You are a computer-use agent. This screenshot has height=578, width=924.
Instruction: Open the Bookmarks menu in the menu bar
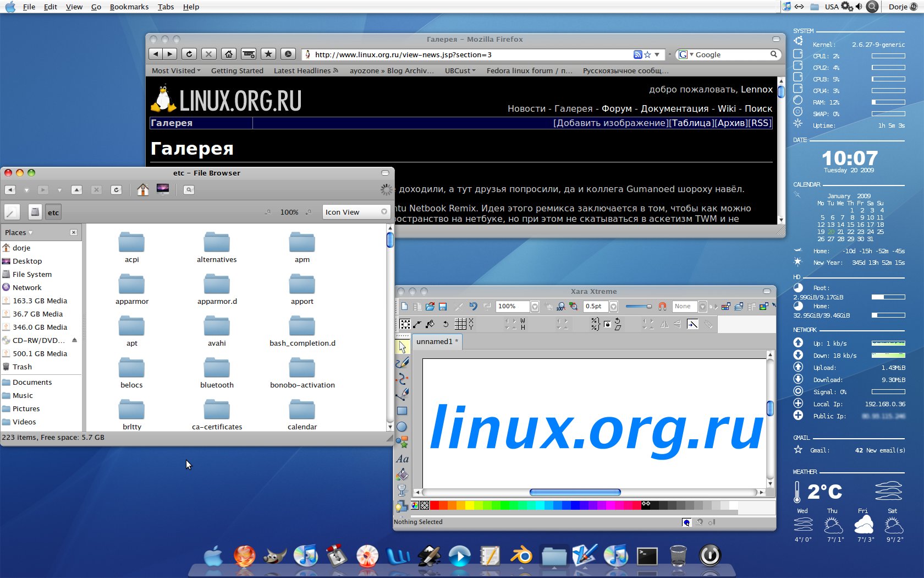[x=129, y=7]
